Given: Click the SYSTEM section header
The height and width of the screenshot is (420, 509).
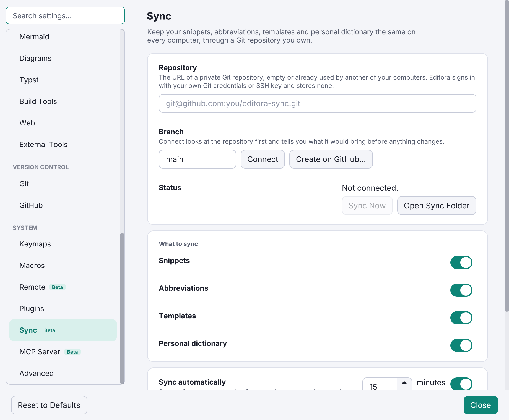Looking at the screenshot, I should click(x=25, y=228).
